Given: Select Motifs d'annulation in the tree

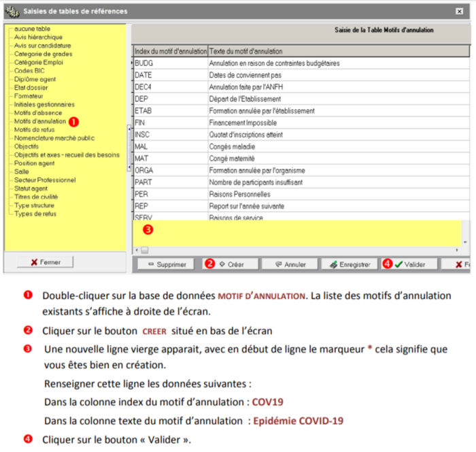Looking at the screenshot, I should pyautogui.click(x=39, y=121).
